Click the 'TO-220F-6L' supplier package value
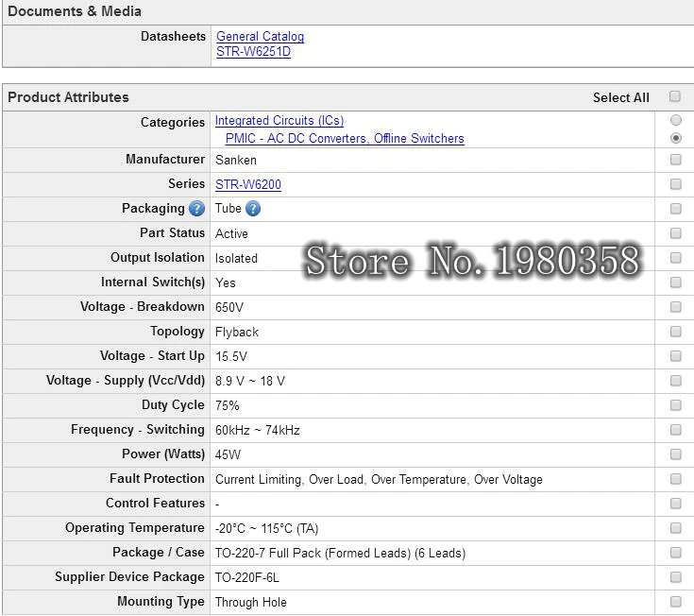This screenshot has height=616, width=694. tap(247, 578)
